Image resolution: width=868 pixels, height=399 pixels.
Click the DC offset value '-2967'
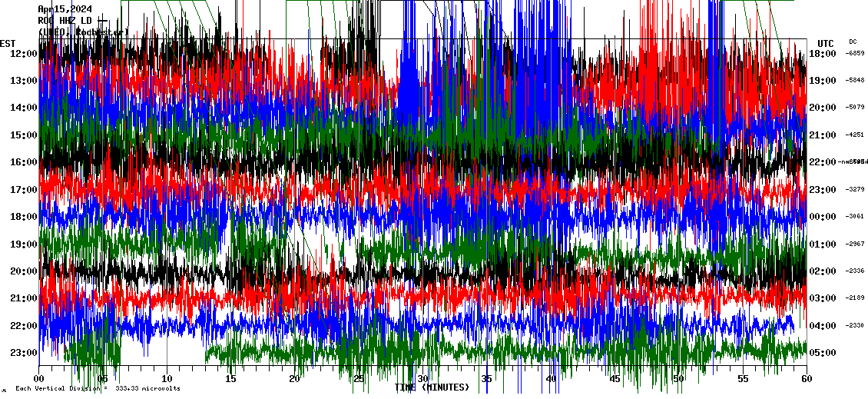click(x=855, y=244)
